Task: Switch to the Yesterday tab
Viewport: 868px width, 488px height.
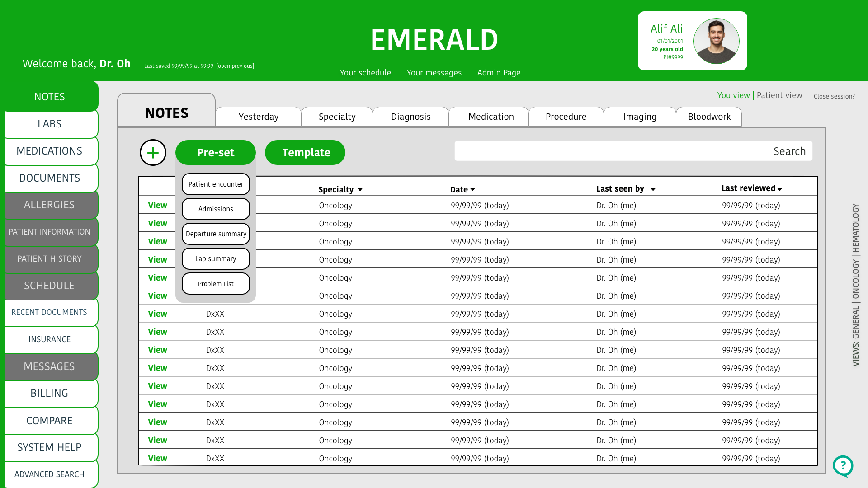Action: 258,117
